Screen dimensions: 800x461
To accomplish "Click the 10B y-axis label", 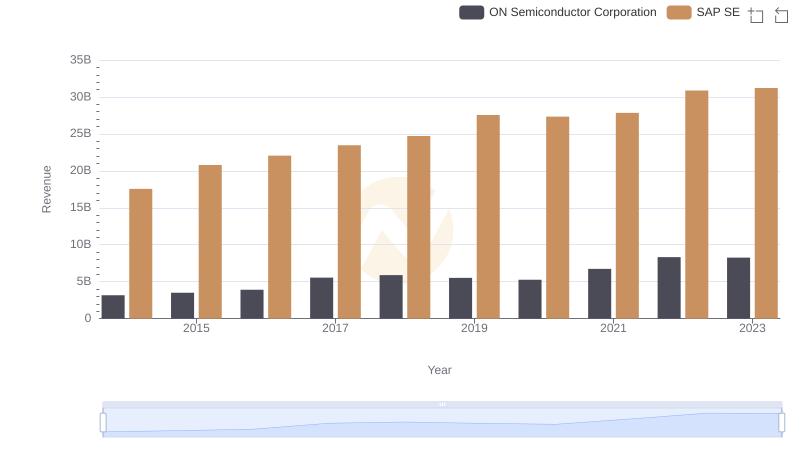I will [x=81, y=244].
